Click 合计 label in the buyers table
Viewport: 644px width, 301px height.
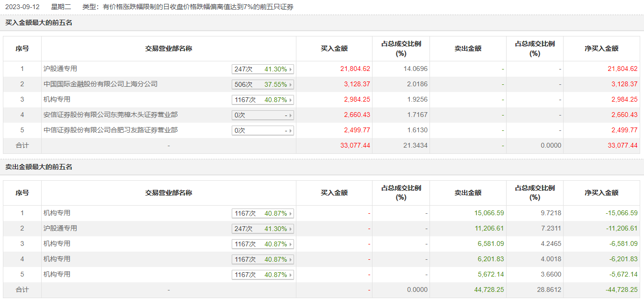point(22,145)
